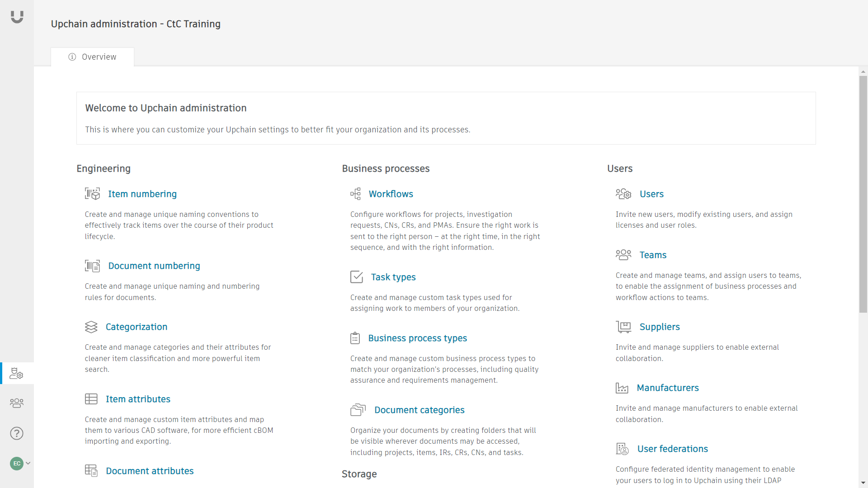Screen dimensions: 868x488
Task: Click the Suppliers cart icon
Action: (x=623, y=327)
